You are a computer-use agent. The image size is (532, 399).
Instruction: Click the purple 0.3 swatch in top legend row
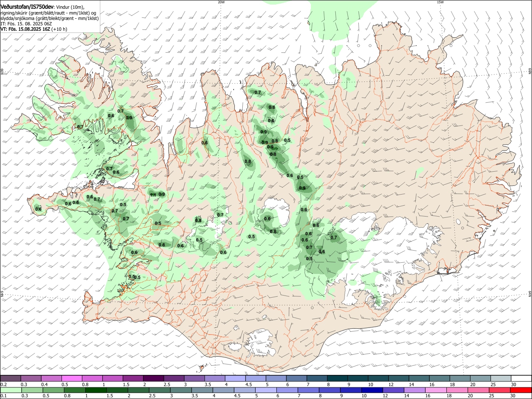[x=31, y=379]
